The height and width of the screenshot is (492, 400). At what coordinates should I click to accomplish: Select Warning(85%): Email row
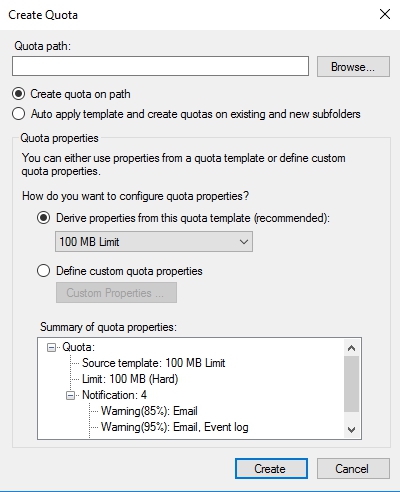tap(149, 411)
